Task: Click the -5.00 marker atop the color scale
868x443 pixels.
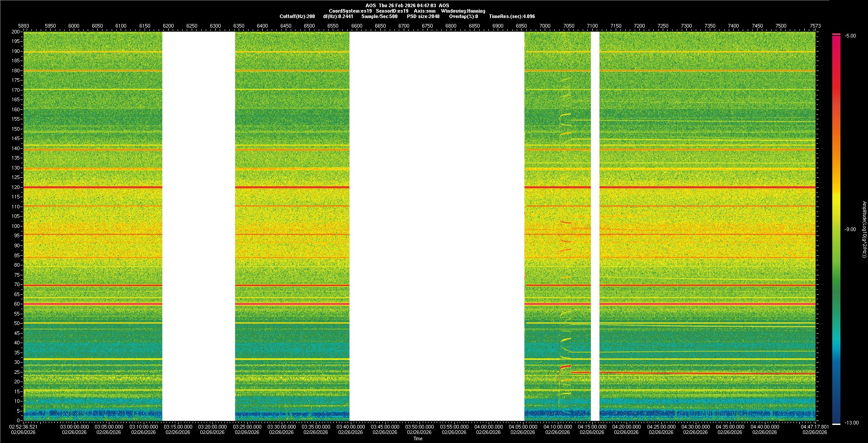Action: click(x=850, y=36)
